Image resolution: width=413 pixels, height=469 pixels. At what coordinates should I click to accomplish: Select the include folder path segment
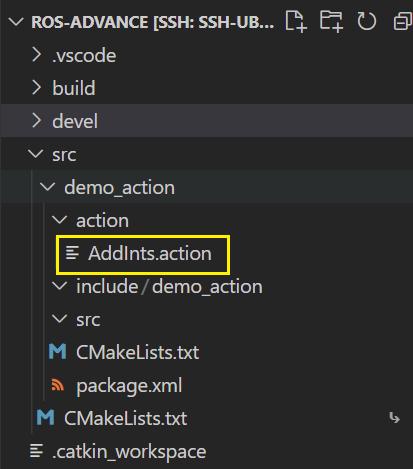107,287
